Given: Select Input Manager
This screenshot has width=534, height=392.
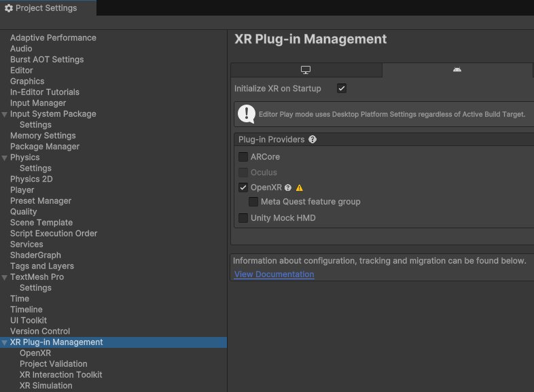Looking at the screenshot, I should [38, 103].
